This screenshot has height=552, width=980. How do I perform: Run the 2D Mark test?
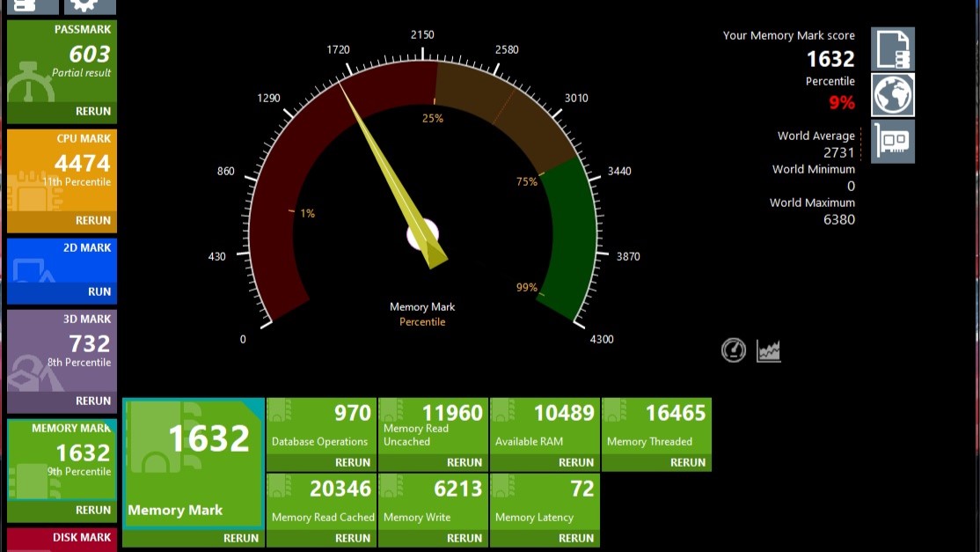99,292
